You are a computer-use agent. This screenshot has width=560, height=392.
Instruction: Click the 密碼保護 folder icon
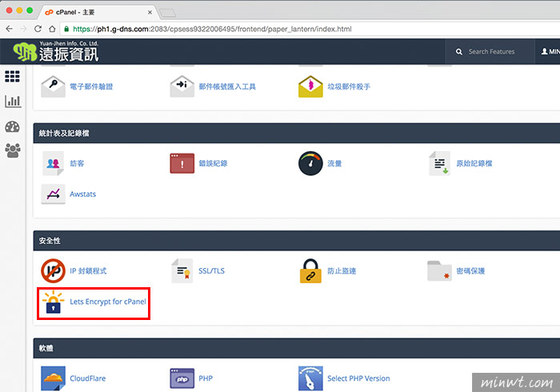point(440,270)
